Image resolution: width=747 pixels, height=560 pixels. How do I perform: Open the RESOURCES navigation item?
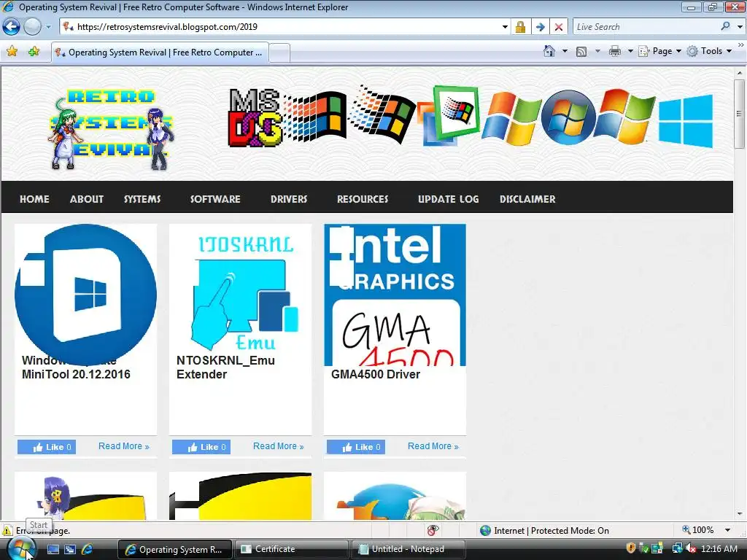click(x=363, y=199)
